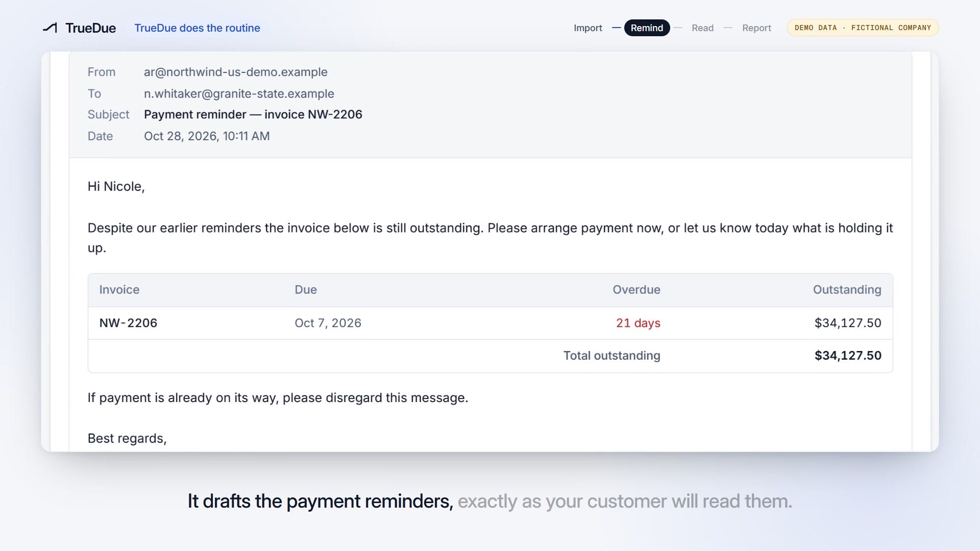The image size is (980, 551).
Task: Click the Overdue column header
Action: [636, 289]
